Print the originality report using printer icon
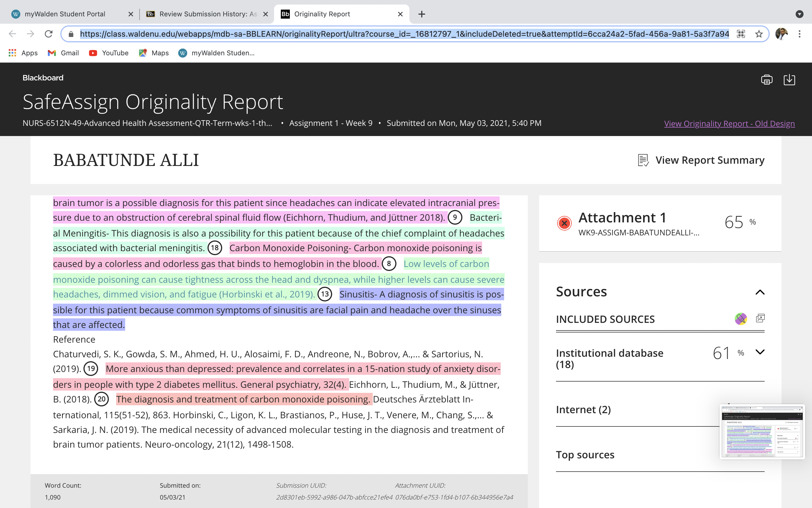This screenshot has height=508, width=812. tap(766, 80)
